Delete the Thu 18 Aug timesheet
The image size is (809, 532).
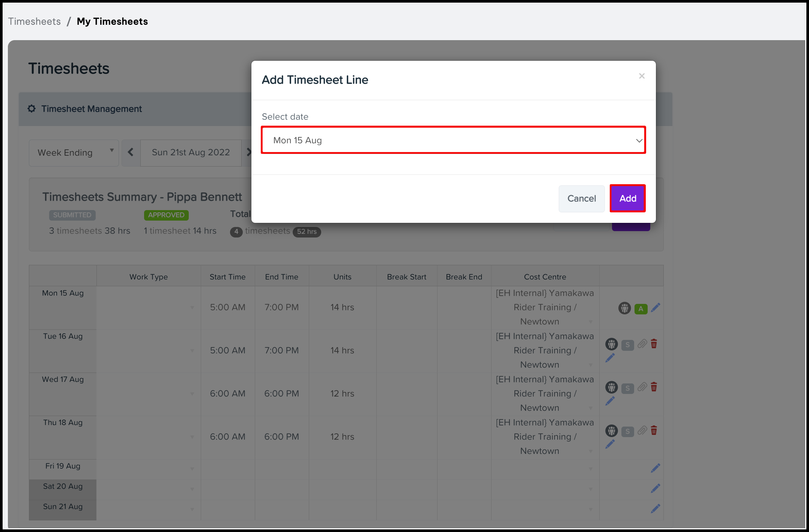pos(654,430)
